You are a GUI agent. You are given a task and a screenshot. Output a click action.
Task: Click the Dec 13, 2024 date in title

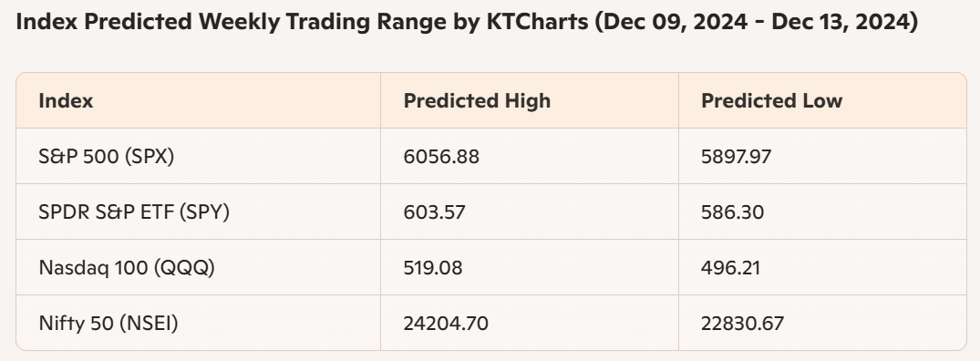tap(840, 22)
